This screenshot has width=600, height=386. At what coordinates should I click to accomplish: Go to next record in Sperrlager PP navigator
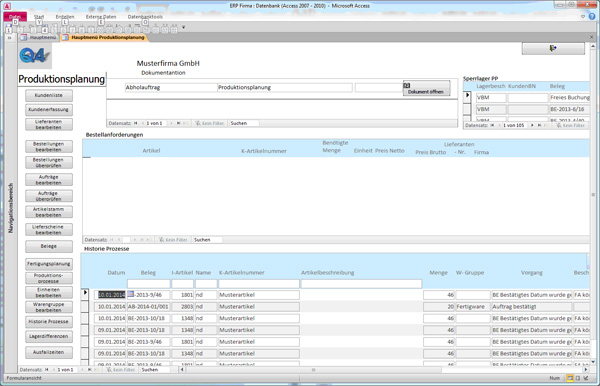tap(532, 125)
